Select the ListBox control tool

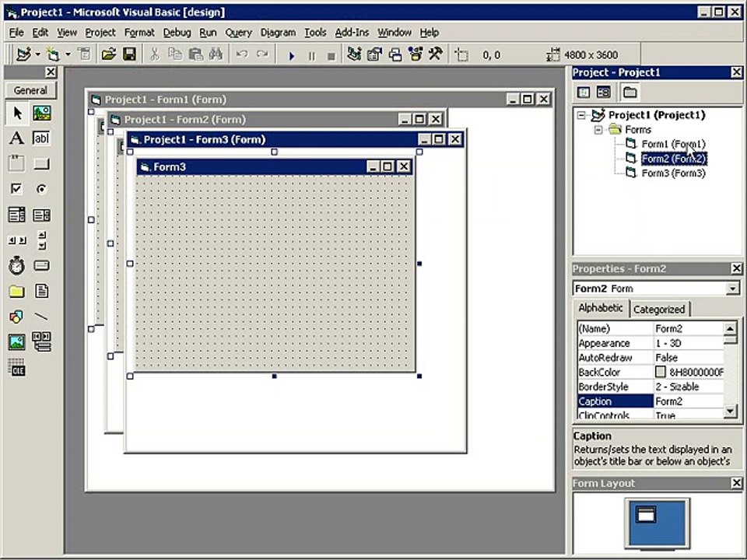click(42, 215)
